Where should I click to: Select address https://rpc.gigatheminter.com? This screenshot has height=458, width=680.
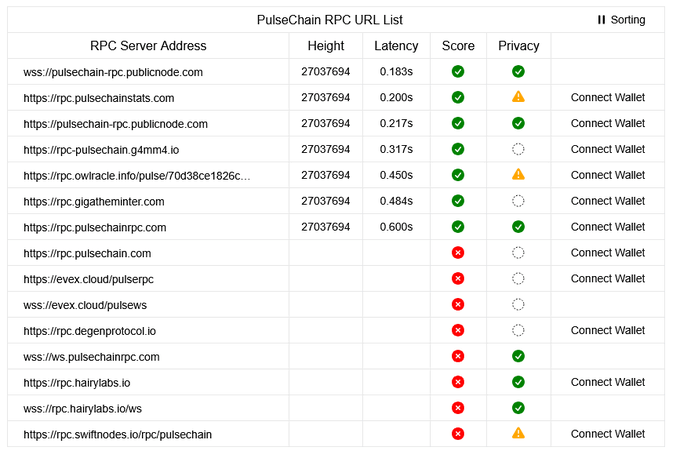pyautogui.click(x=94, y=202)
